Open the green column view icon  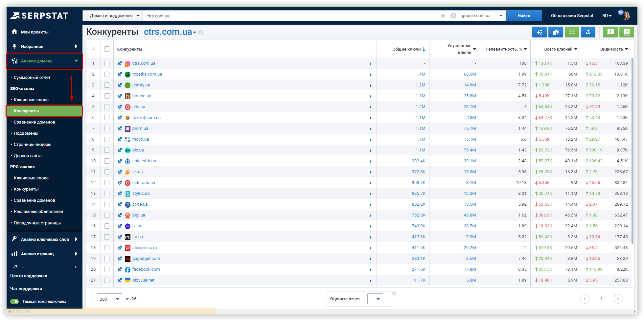572,32
